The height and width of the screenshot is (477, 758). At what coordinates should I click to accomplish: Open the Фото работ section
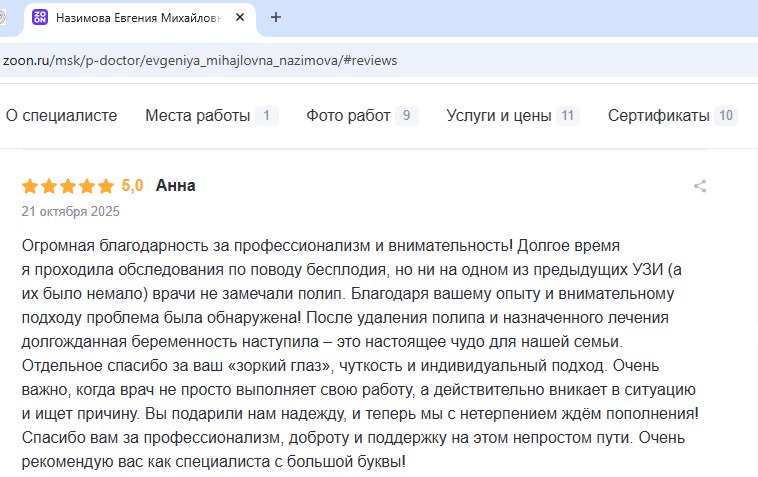tap(348, 115)
